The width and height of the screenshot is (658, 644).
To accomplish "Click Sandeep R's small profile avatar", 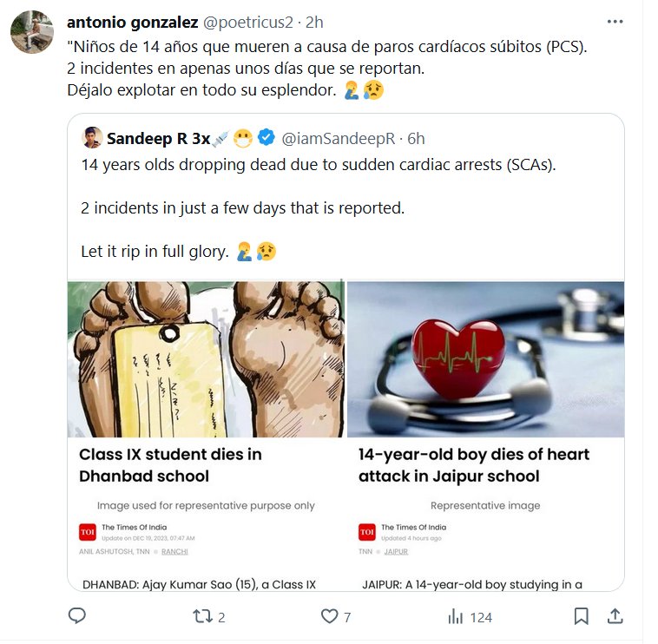I will click(92, 137).
